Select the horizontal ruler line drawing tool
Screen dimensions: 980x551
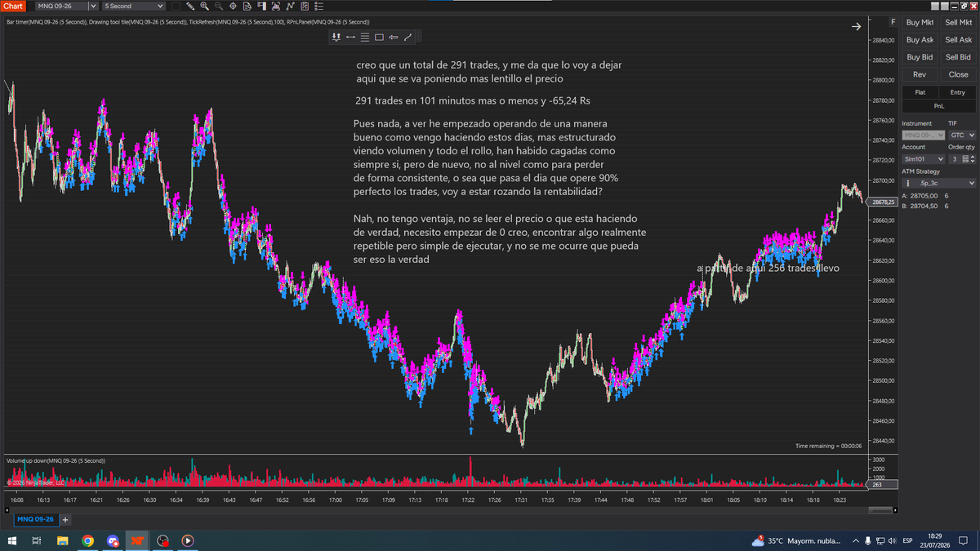point(350,37)
